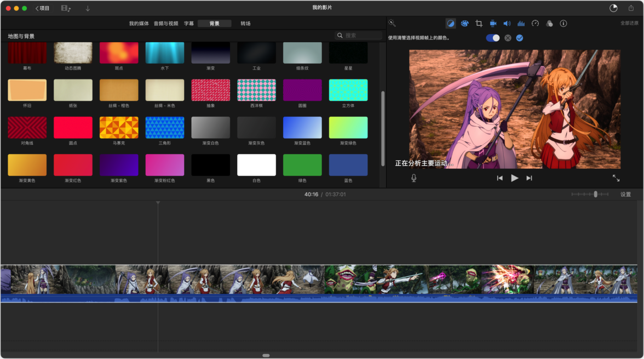
Task: Click the blue audio waveform track
Action: 319,298
